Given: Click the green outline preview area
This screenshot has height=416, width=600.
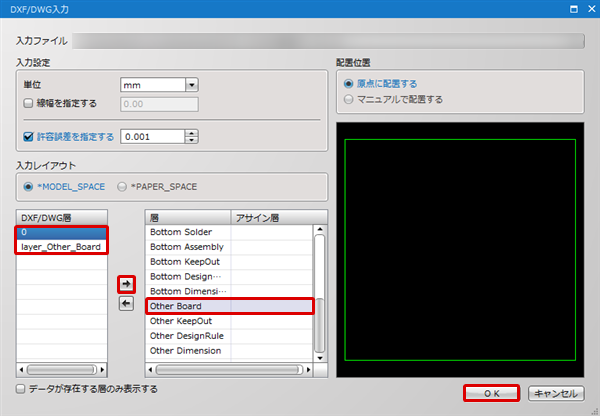Looking at the screenshot, I should click(460, 250).
